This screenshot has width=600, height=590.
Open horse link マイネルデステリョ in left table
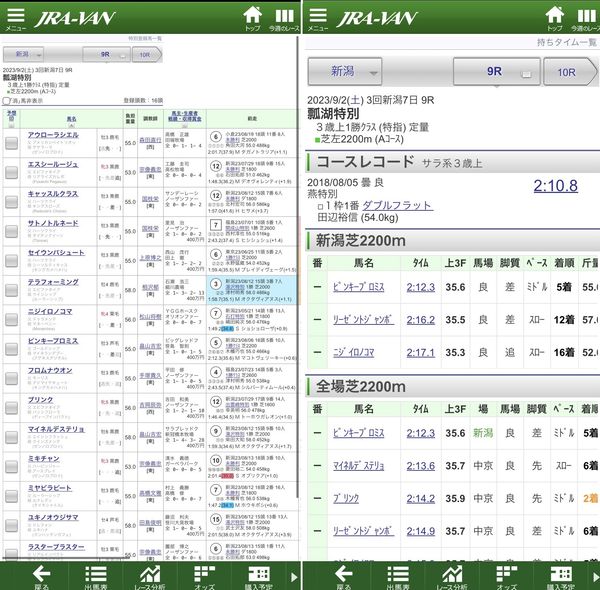click(x=56, y=429)
